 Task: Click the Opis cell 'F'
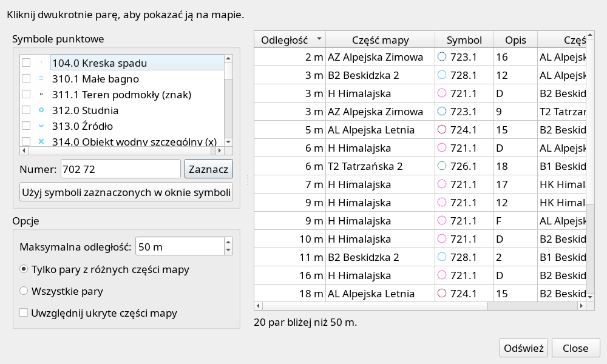[x=515, y=220]
